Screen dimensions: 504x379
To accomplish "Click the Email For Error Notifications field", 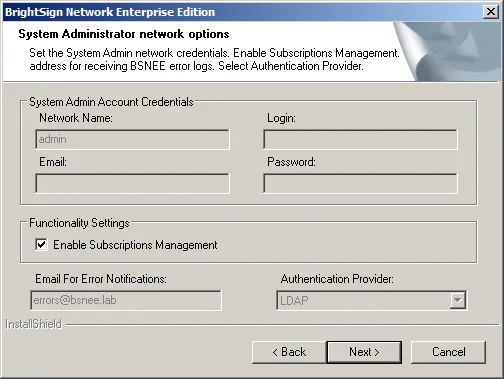I will coord(126,300).
